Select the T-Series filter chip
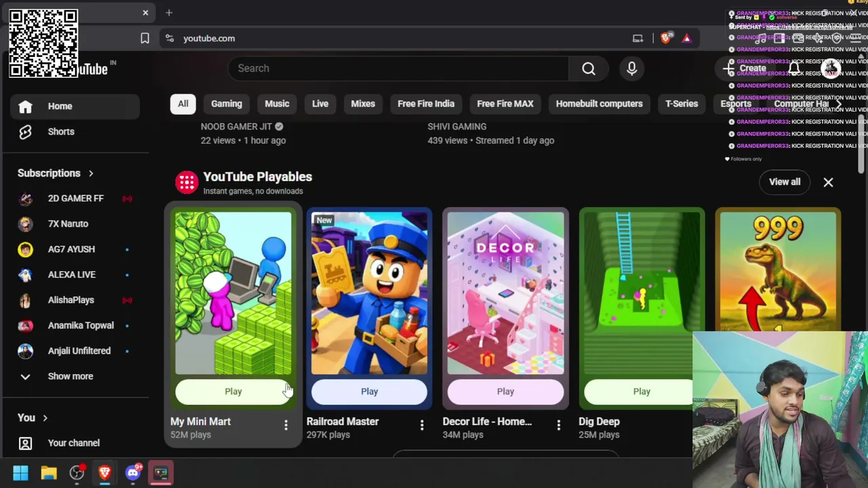Viewport: 868px width, 488px height. tap(682, 104)
